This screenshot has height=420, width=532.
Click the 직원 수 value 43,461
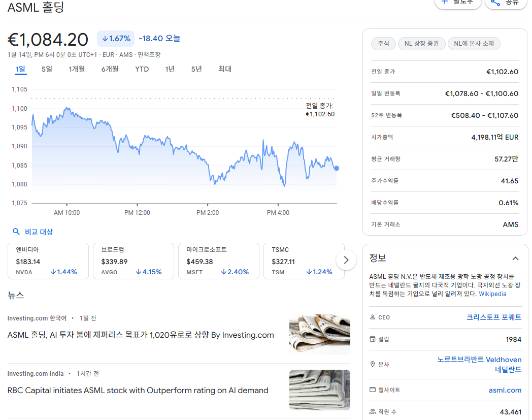coord(511,412)
